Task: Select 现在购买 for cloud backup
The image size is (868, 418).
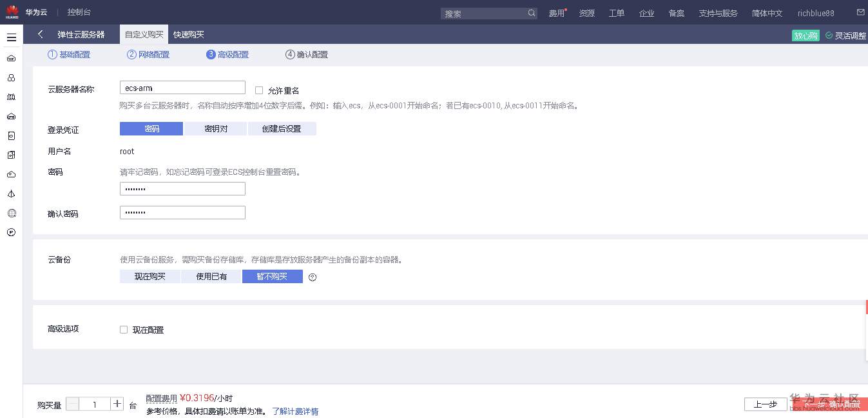Action: (149, 277)
